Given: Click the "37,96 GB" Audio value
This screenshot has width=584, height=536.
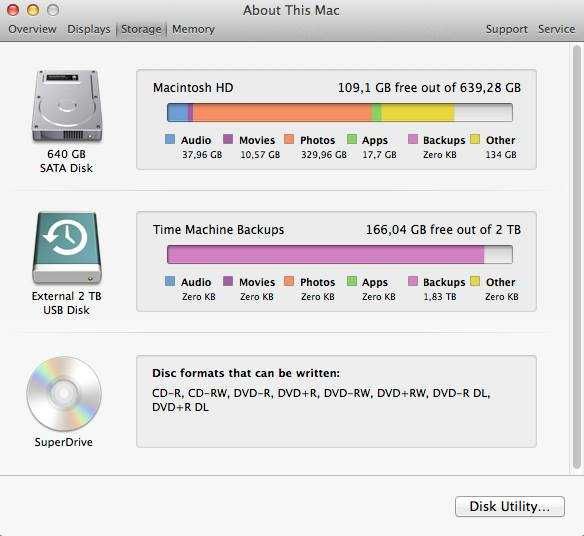Looking at the screenshot, I should tap(202, 155).
